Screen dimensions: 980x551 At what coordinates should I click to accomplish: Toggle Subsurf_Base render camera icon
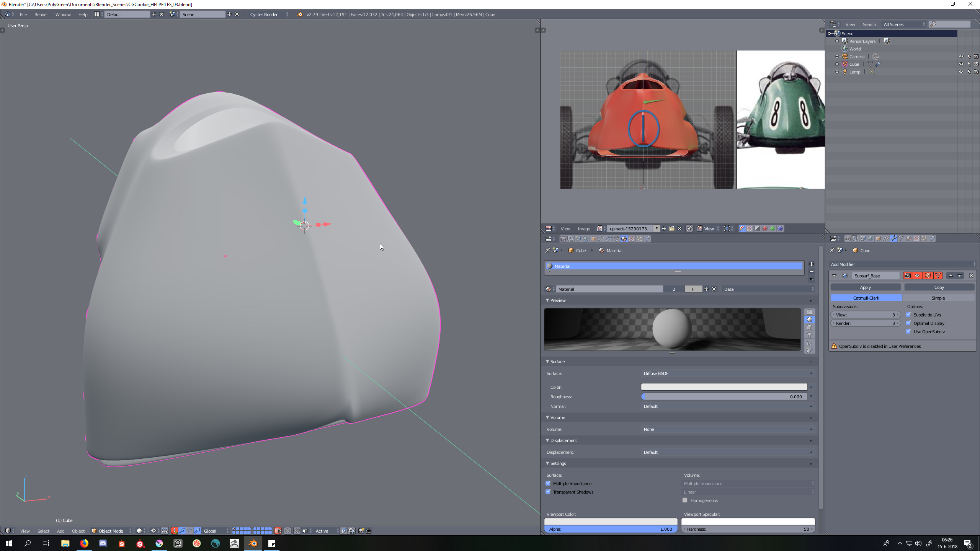[907, 275]
